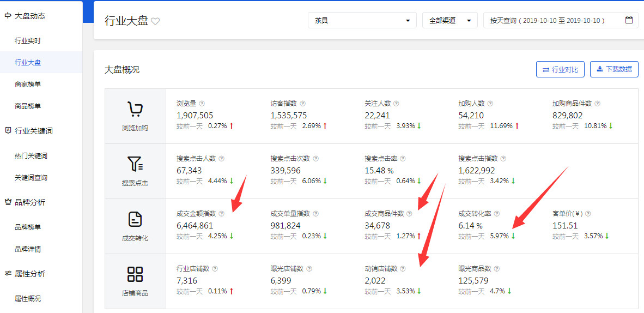Click the 大盘概况 section heading
644x313 pixels.
coord(122,69)
